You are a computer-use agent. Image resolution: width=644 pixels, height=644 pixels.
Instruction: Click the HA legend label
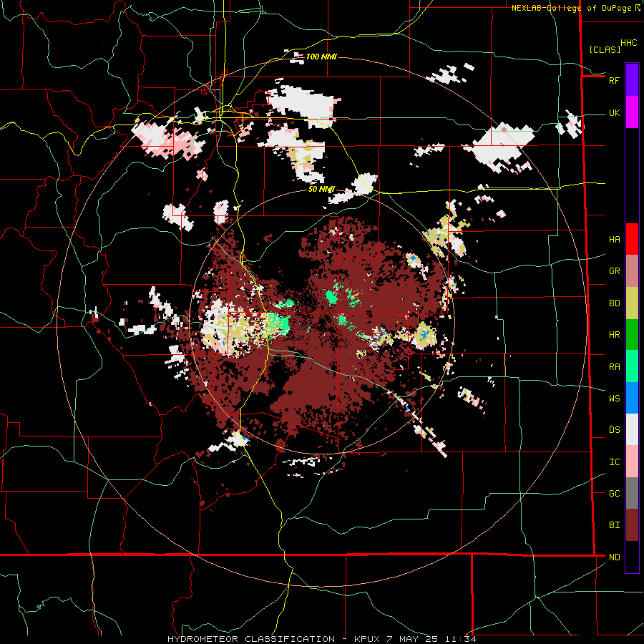[614, 240]
